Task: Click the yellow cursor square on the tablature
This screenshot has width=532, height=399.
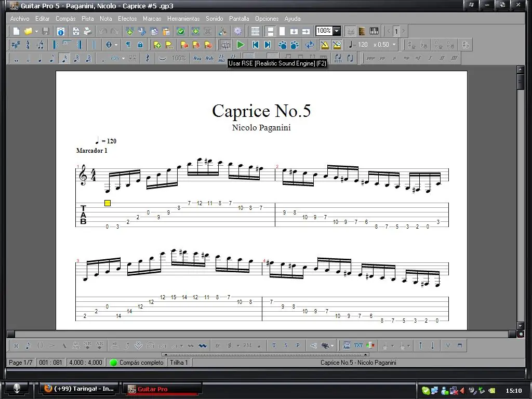Action: point(107,203)
